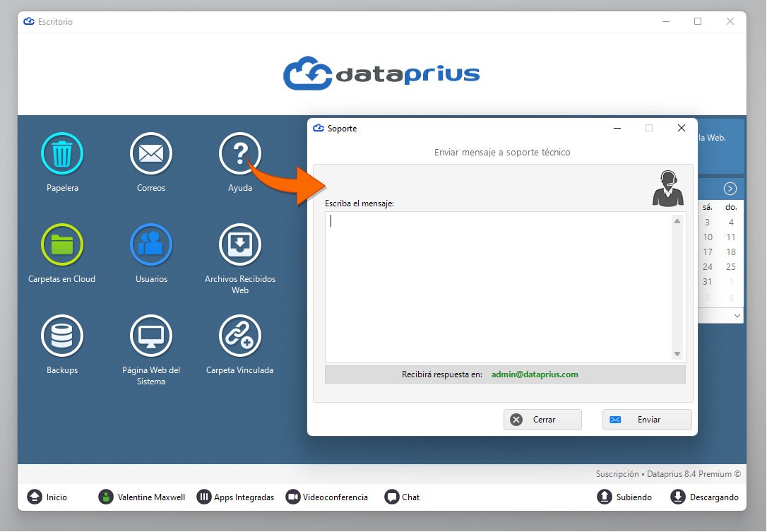767x532 pixels.
Task: Select day 3 in the calendar
Action: 708,223
